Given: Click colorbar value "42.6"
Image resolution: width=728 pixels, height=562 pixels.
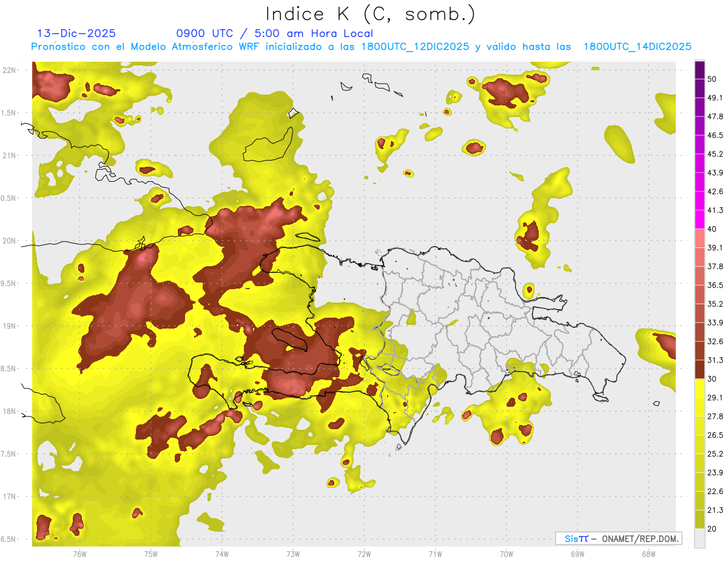Looking at the screenshot, I should click(715, 192).
